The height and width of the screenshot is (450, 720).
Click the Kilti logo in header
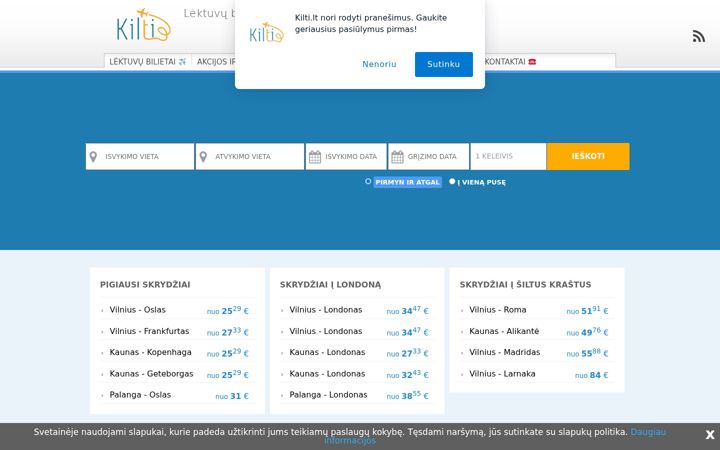(x=144, y=25)
